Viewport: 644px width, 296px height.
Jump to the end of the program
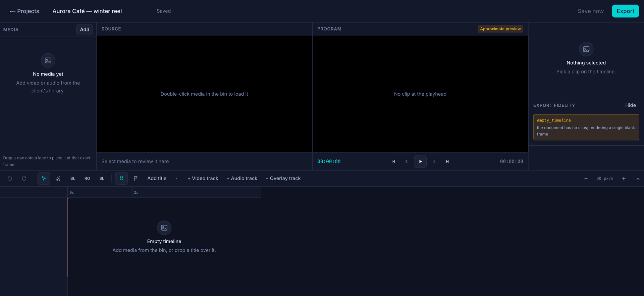[x=447, y=161]
